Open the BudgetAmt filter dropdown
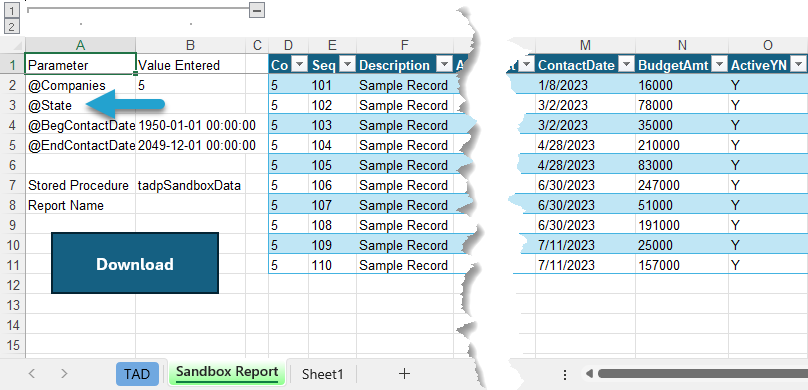This screenshot has height=390, width=808. [x=718, y=65]
